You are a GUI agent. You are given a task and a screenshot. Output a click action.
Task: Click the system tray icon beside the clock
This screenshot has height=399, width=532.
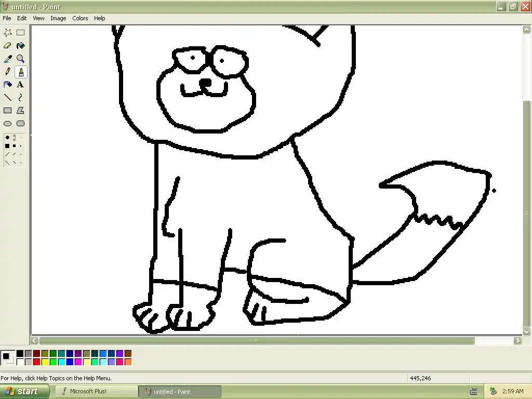pyautogui.click(x=494, y=391)
